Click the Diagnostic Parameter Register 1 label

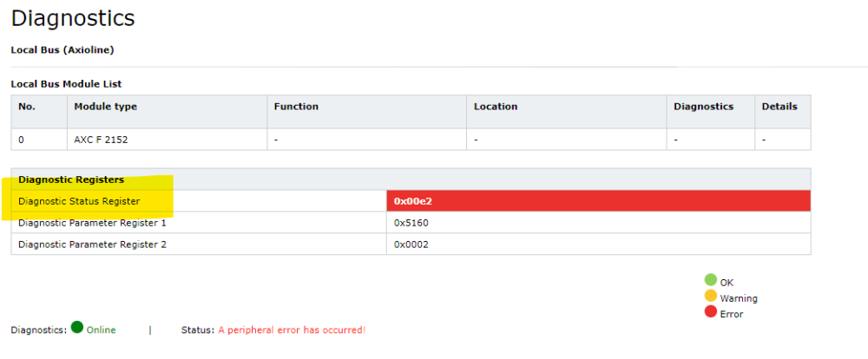pos(92,223)
